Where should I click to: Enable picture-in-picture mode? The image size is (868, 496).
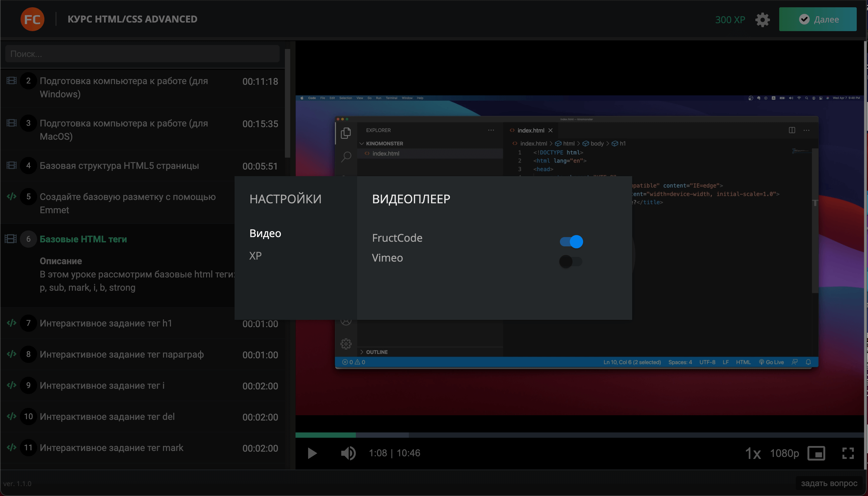tap(816, 453)
